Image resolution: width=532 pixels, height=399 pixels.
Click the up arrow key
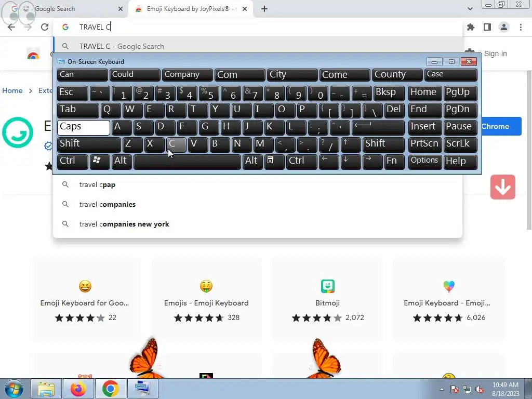click(351, 144)
